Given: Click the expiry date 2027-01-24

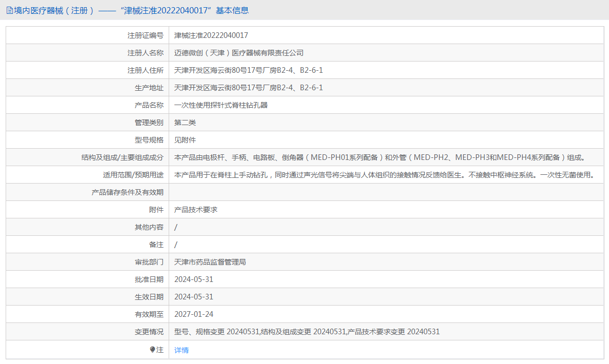Looking at the screenshot, I should click(194, 314).
